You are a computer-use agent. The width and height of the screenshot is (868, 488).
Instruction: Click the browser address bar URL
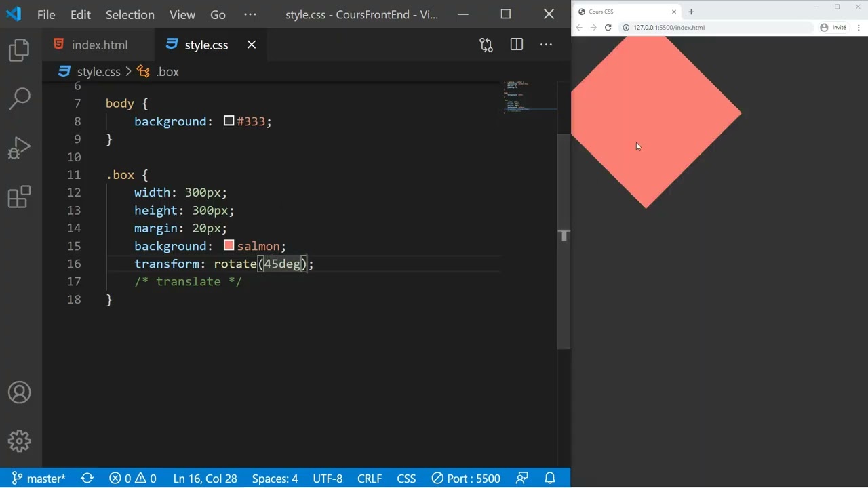click(669, 28)
